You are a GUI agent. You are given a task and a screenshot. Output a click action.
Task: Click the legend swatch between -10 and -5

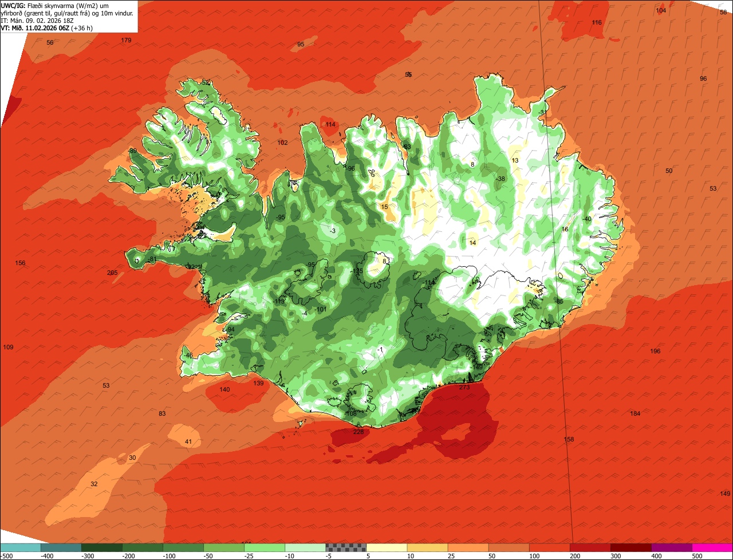click(x=305, y=547)
